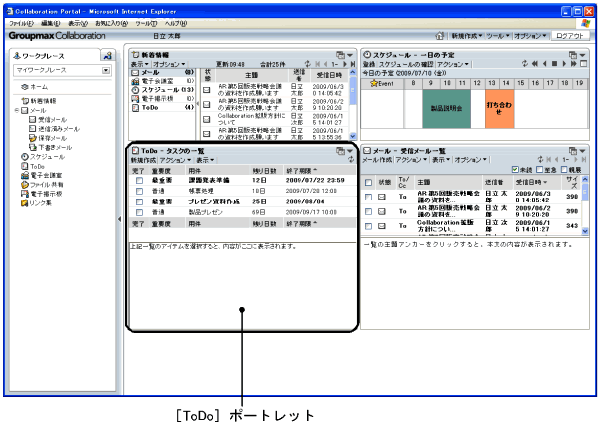600x428 pixels.
Task: Open スケジュール in the workspace tree
Action: click(43, 157)
